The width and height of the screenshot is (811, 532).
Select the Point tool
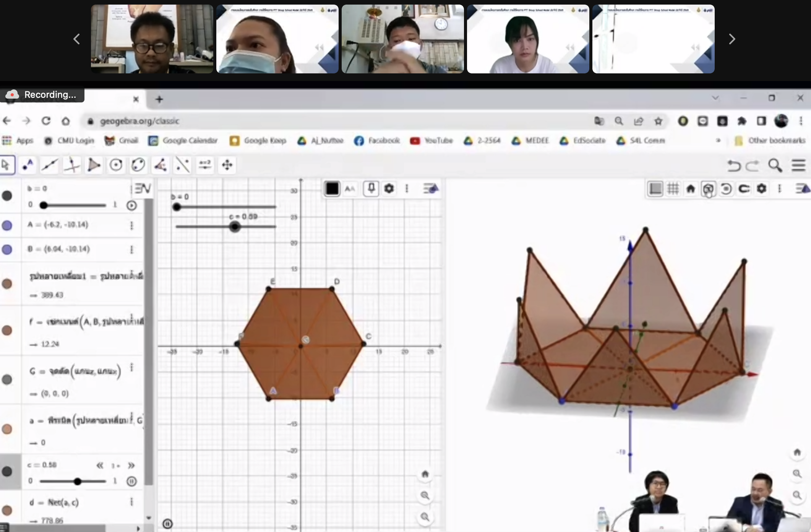[x=27, y=165]
